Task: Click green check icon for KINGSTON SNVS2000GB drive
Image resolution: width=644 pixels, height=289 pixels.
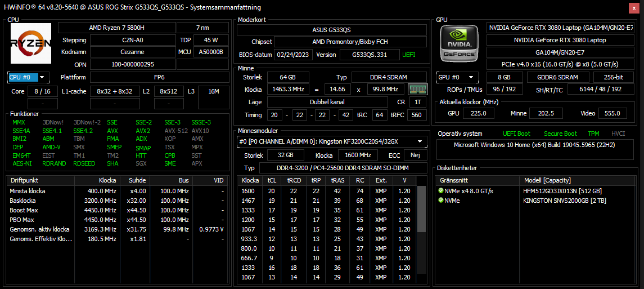Action: click(441, 201)
